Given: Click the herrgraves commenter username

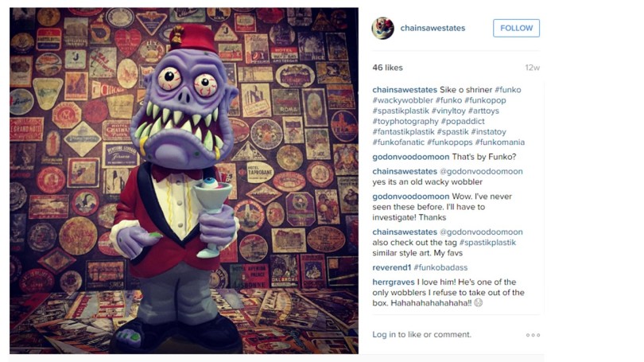Looking at the screenshot, I should pyautogui.click(x=394, y=282).
